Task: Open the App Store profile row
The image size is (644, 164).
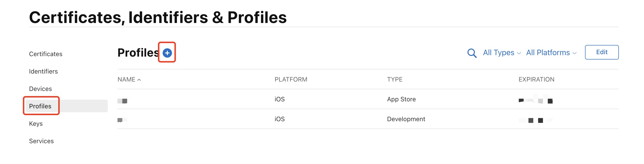Action: 401,99
